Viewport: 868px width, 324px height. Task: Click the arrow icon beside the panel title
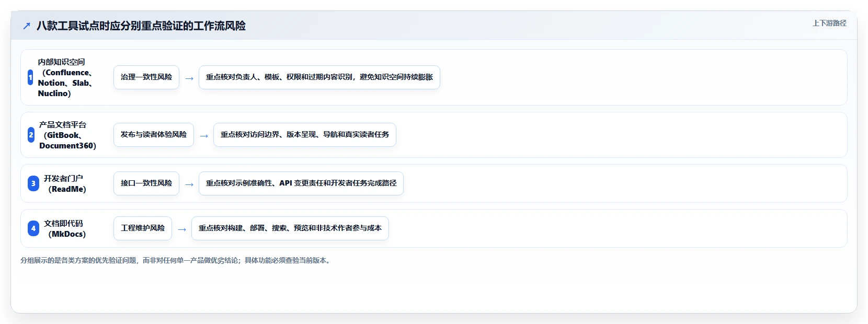(27, 26)
